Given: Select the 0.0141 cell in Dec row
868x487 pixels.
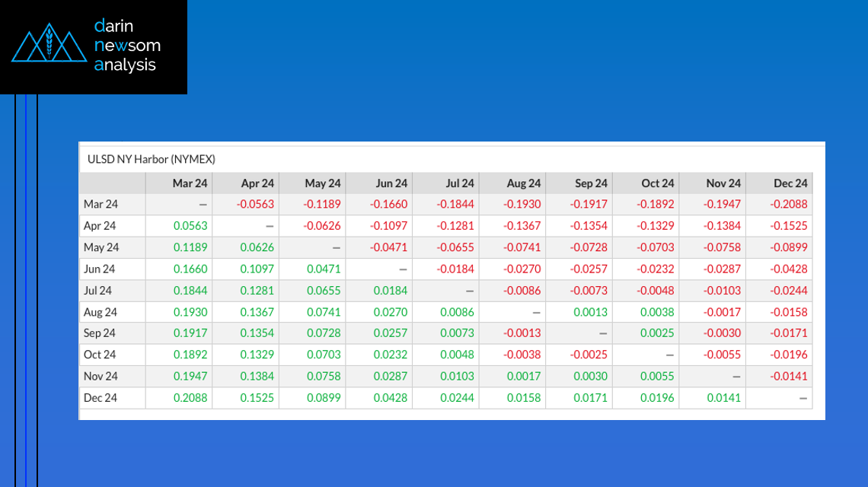Looking at the screenshot, I should (x=723, y=397).
